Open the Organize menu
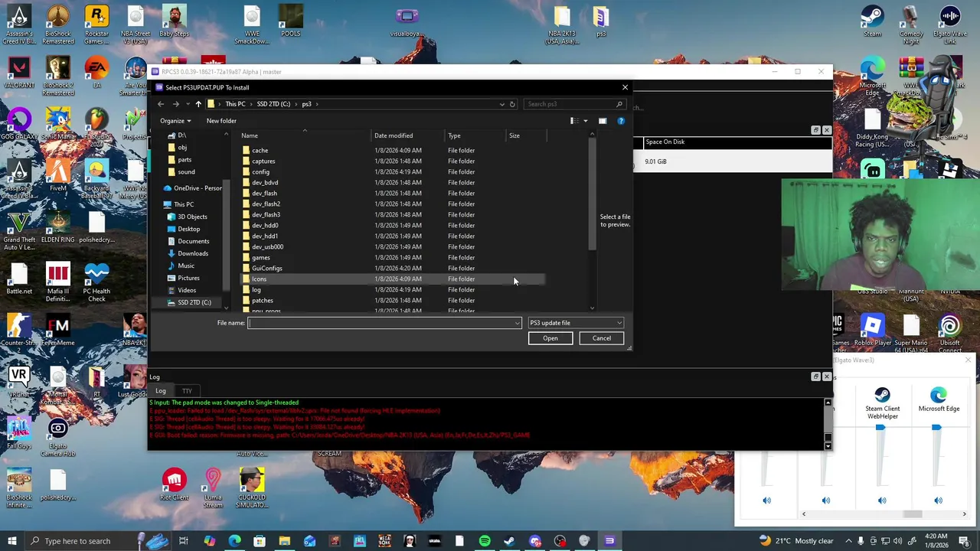 [176, 121]
